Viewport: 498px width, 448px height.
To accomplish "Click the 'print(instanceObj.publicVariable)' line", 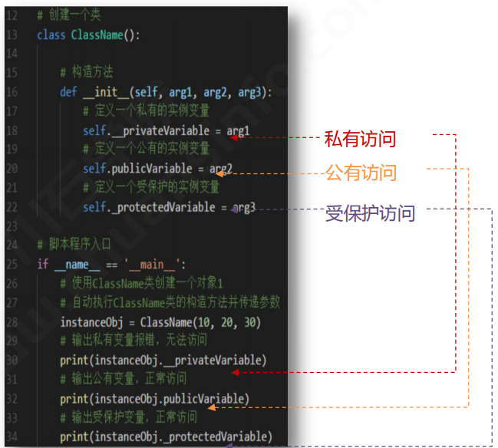I will point(155,399).
